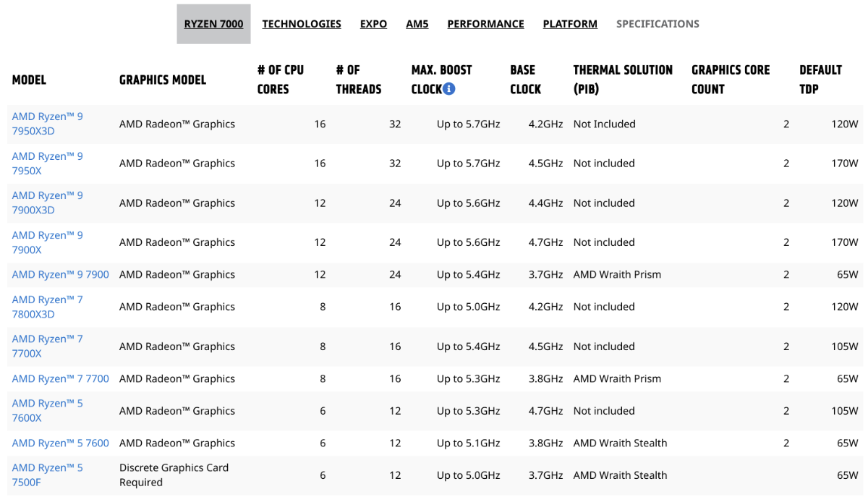
Task: Click the AMD Ryzen 9 7900 link
Action: click(61, 274)
